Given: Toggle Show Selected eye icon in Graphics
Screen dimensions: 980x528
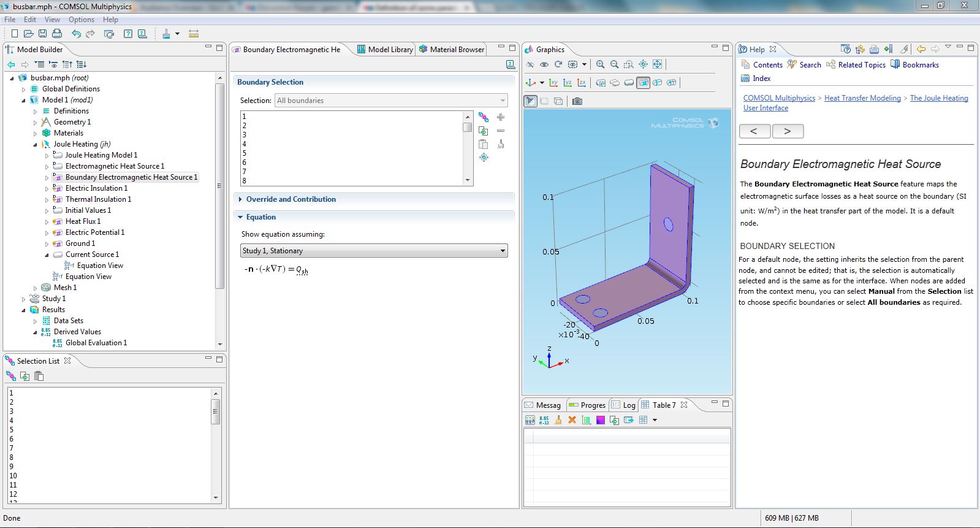Looking at the screenshot, I should point(544,64).
